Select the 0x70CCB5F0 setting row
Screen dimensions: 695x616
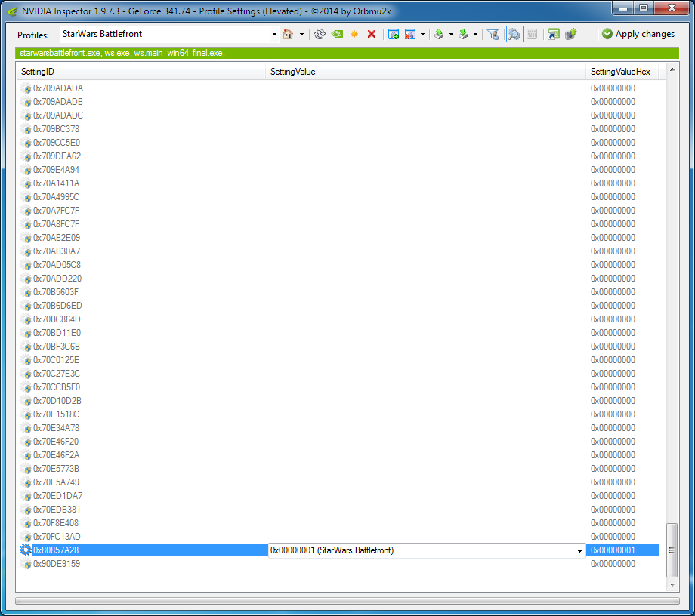(x=339, y=387)
